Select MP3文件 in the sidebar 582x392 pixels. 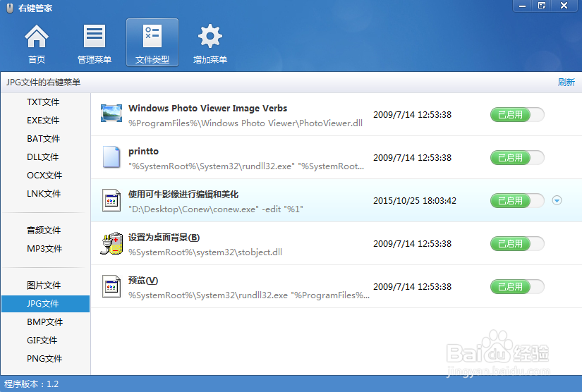point(44,248)
